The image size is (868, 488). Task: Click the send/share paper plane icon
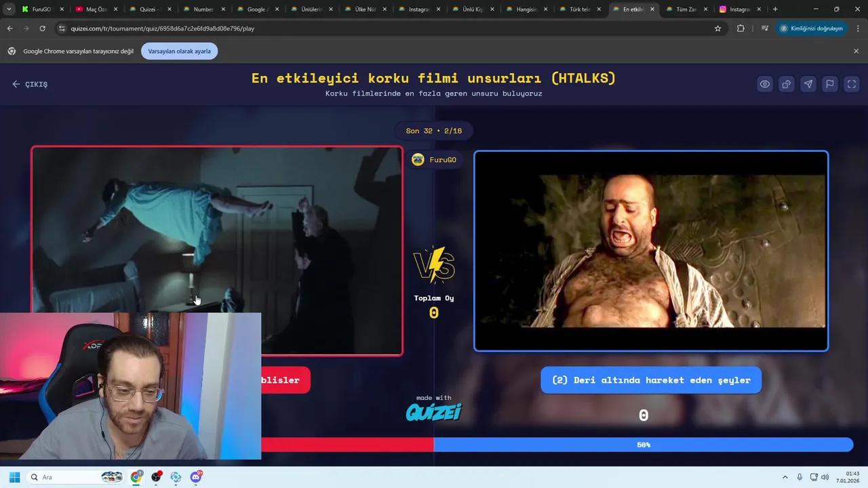click(x=808, y=84)
